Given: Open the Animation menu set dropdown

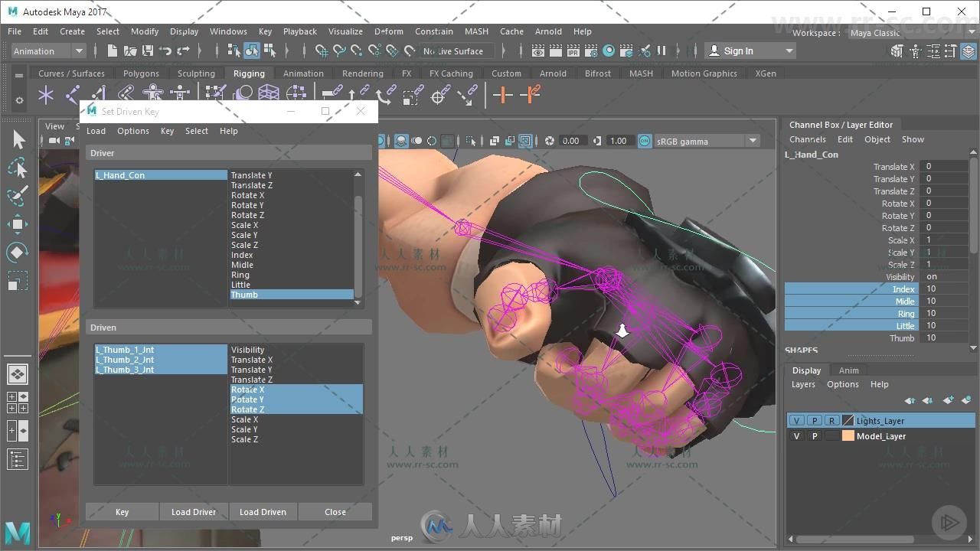Looking at the screenshot, I should [x=47, y=51].
